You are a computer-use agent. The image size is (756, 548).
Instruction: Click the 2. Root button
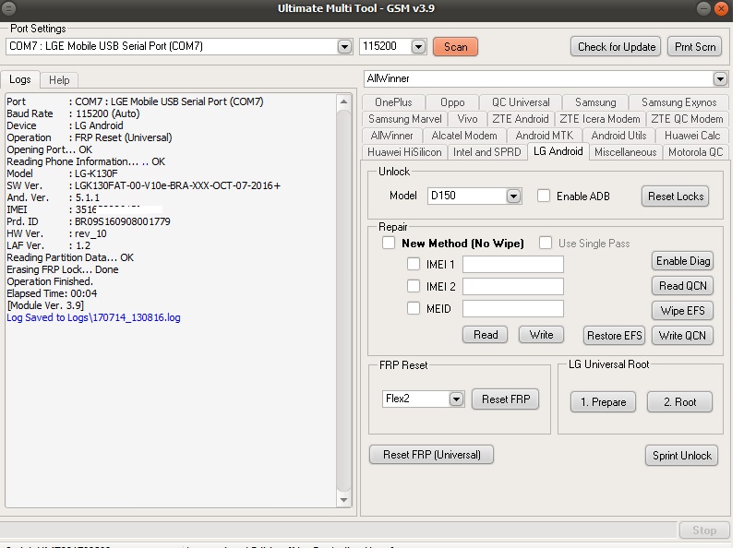679,402
